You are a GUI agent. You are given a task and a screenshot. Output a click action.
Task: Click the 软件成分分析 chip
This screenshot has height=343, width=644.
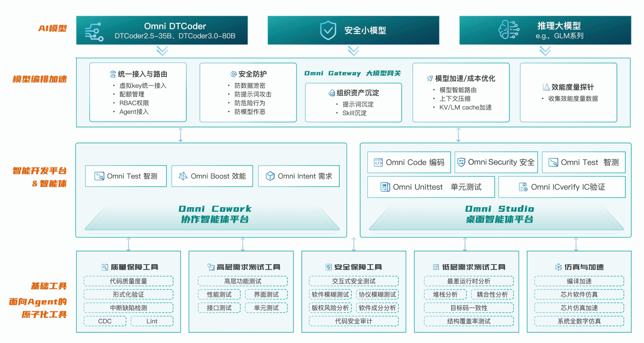[x=378, y=308]
